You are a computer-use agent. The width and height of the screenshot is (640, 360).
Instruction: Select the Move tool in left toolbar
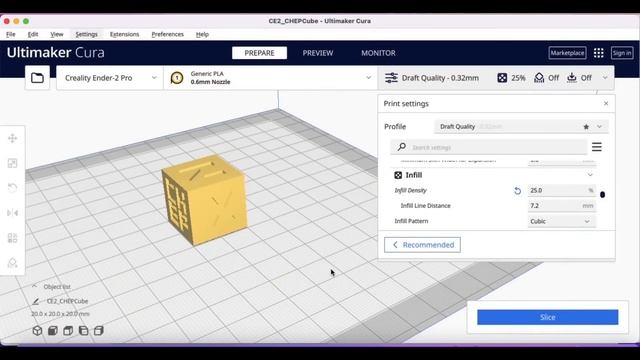13,138
